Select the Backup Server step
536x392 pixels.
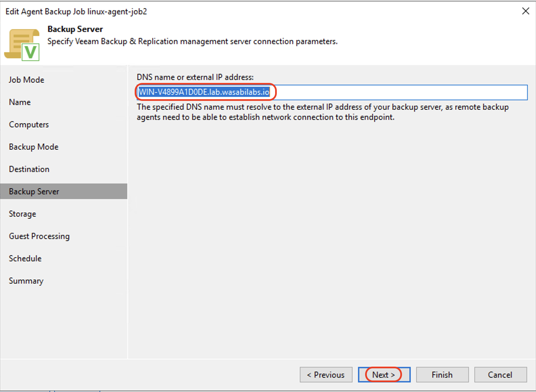[64, 191]
